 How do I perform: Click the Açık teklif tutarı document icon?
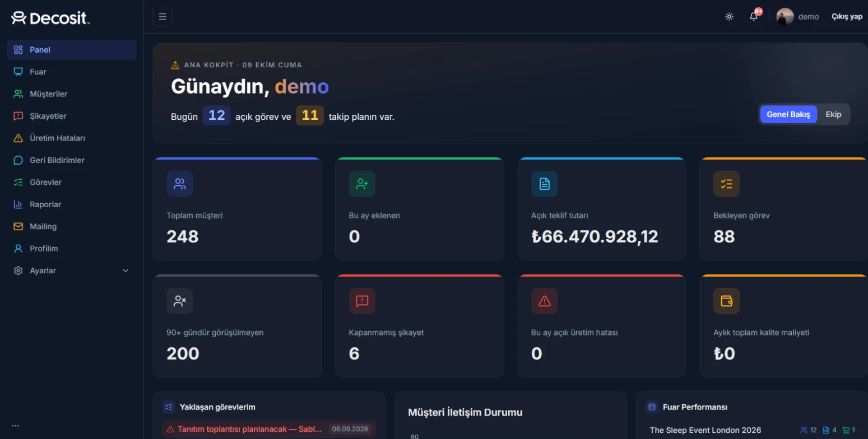(x=545, y=184)
